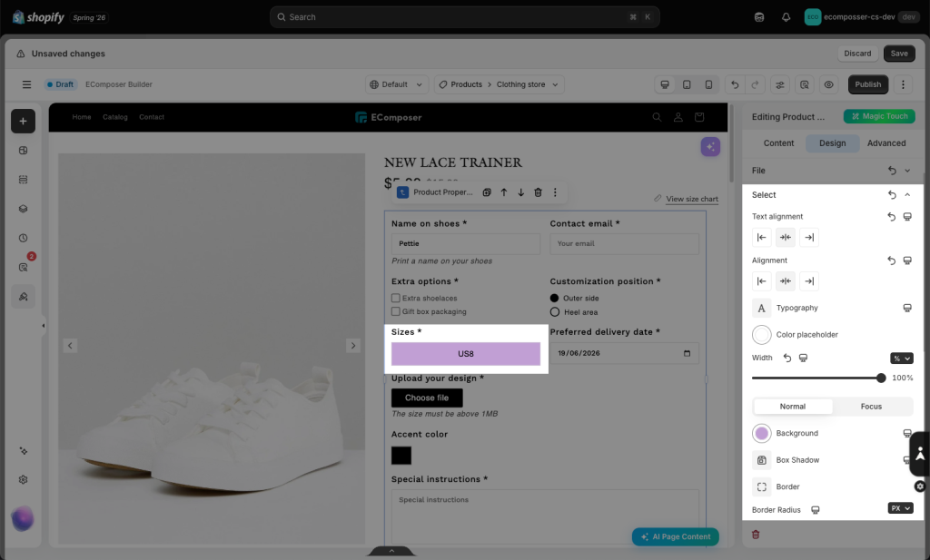
Task: Set Alignment to center
Action: [x=786, y=280]
